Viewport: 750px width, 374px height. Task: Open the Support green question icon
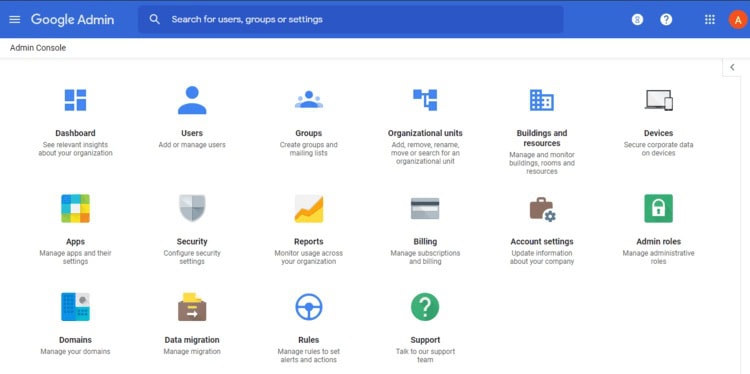(x=425, y=307)
